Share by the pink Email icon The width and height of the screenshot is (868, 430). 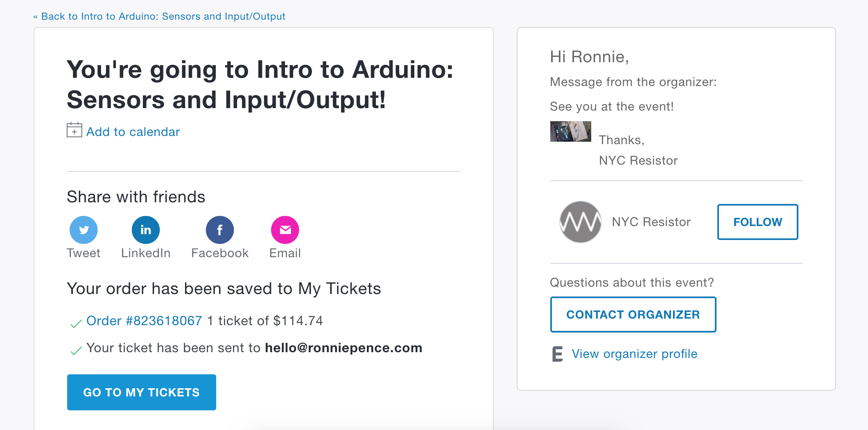point(285,230)
